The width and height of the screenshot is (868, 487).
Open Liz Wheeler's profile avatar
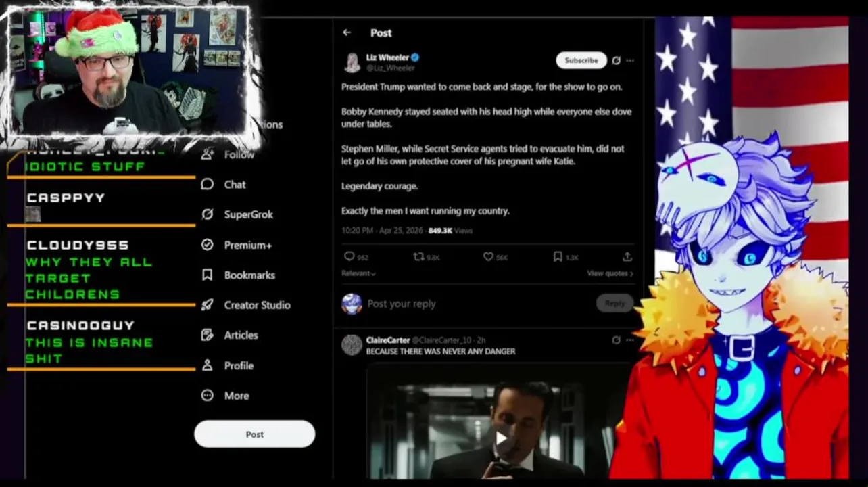click(352, 62)
